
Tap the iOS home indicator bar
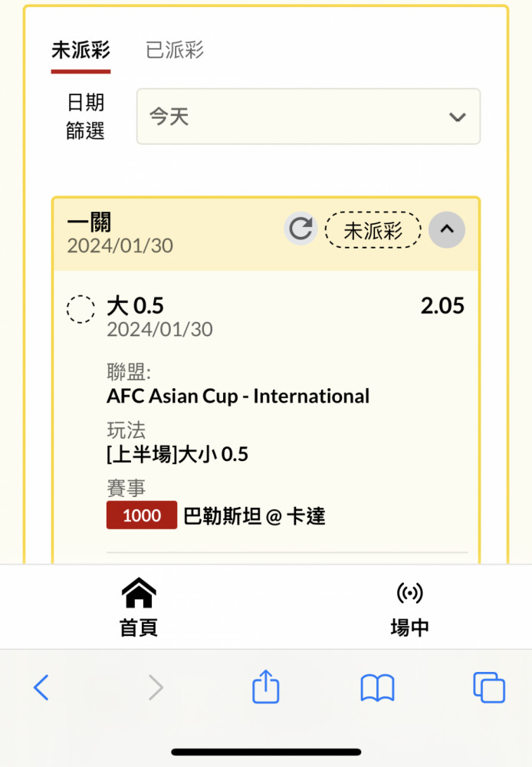266,752
